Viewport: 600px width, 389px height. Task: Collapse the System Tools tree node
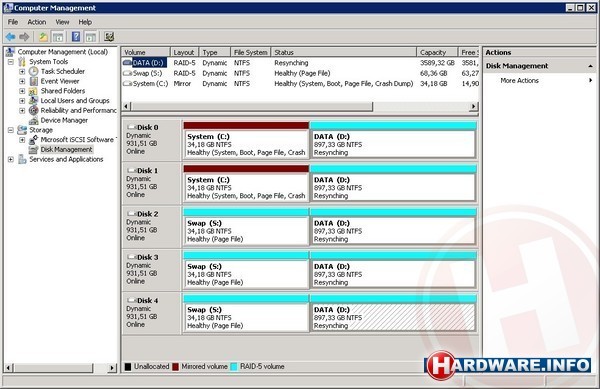click(x=11, y=62)
